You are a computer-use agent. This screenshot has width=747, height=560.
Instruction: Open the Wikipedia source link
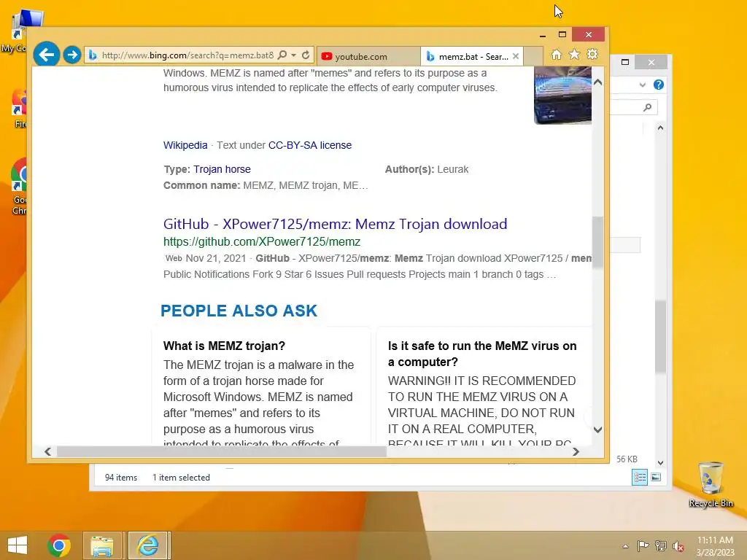185,145
